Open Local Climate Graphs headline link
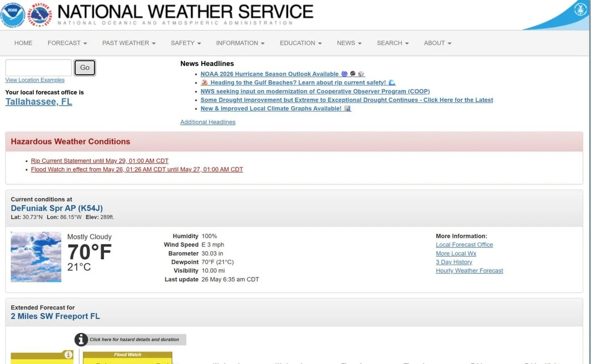 point(276,109)
